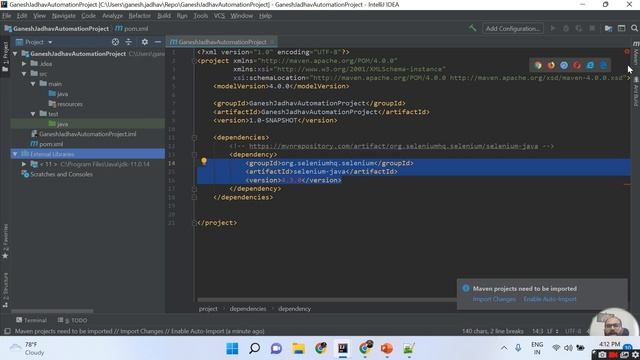The height and width of the screenshot is (360, 640).
Task: Open the TODO tool window
Action: pos(73,320)
